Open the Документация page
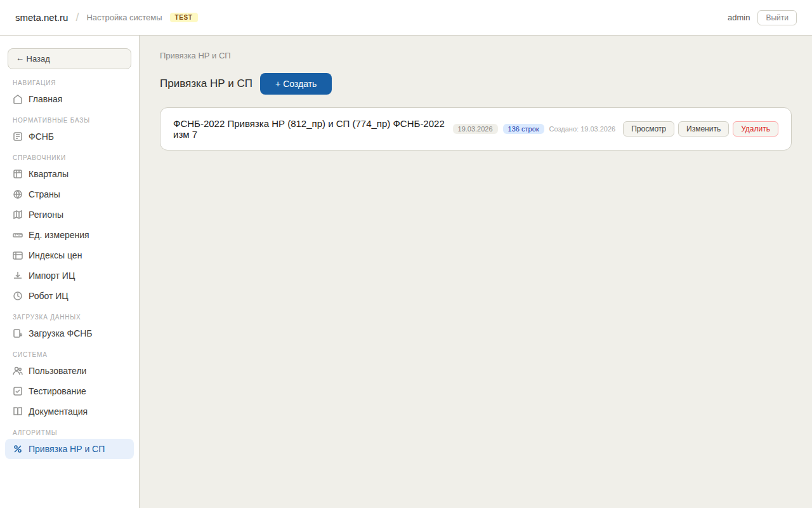Image resolution: width=812 pixels, height=508 pixels. coord(58,411)
